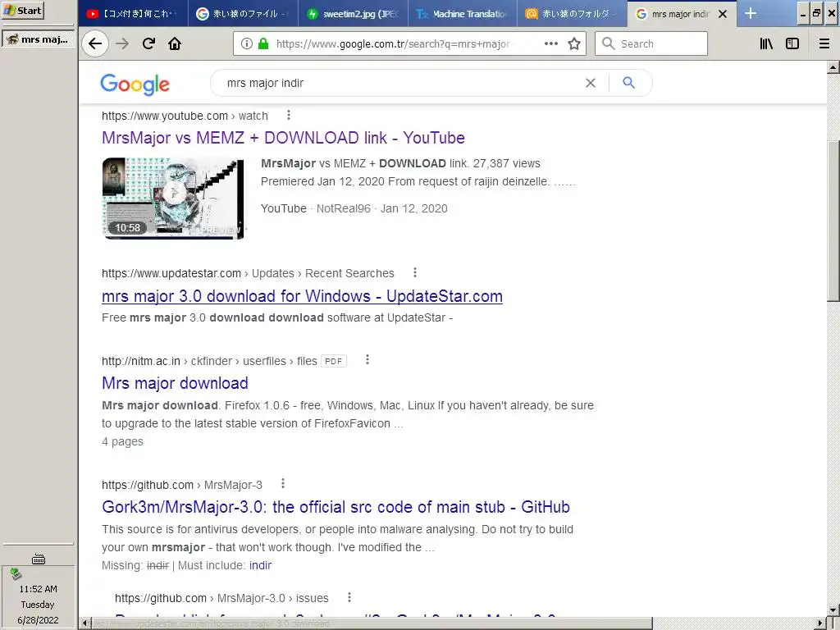Open the Library icon in toolbar
The width and height of the screenshot is (840, 630).
tap(766, 43)
